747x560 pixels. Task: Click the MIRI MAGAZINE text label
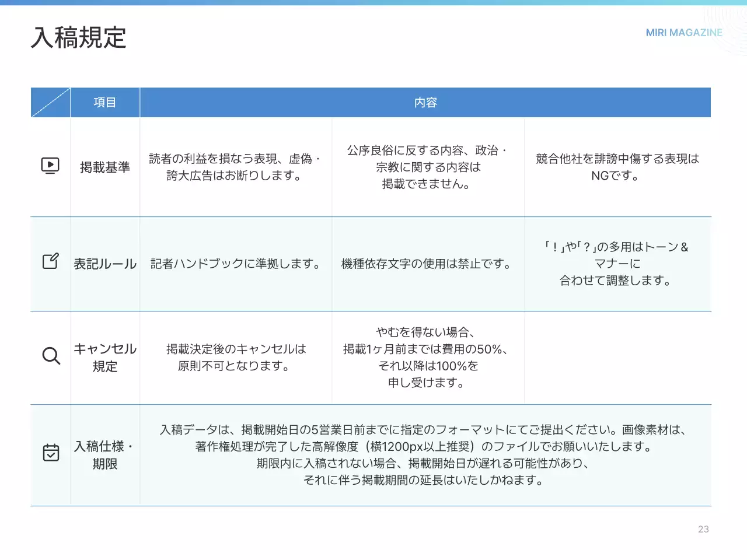pos(683,33)
